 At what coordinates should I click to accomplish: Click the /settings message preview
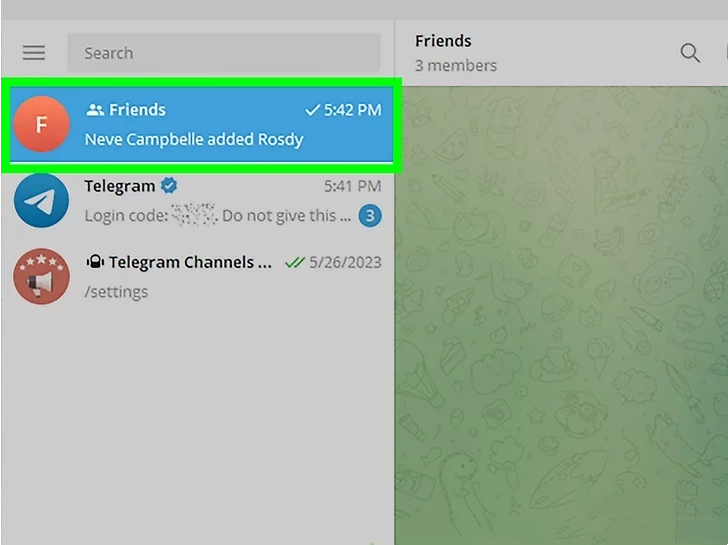click(116, 292)
